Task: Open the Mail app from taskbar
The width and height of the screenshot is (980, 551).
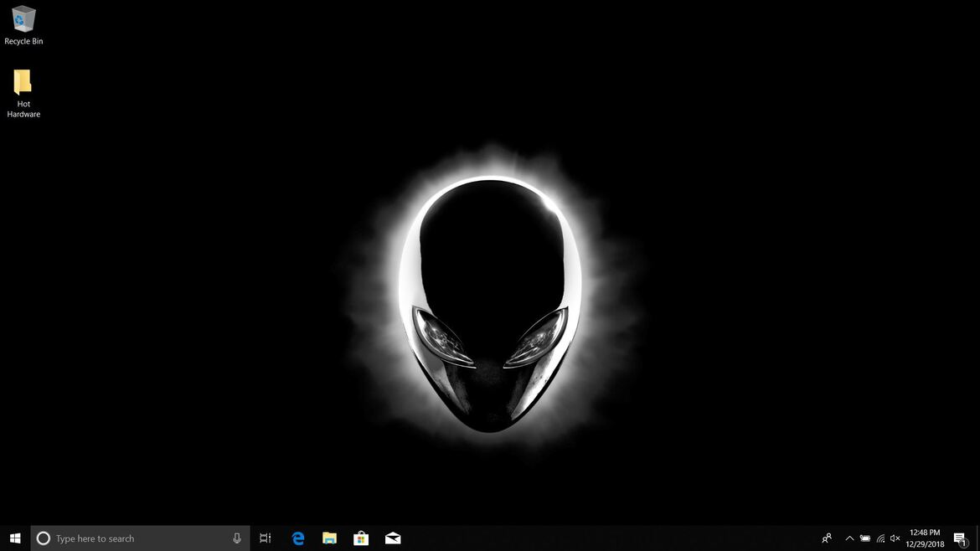Action: click(393, 538)
